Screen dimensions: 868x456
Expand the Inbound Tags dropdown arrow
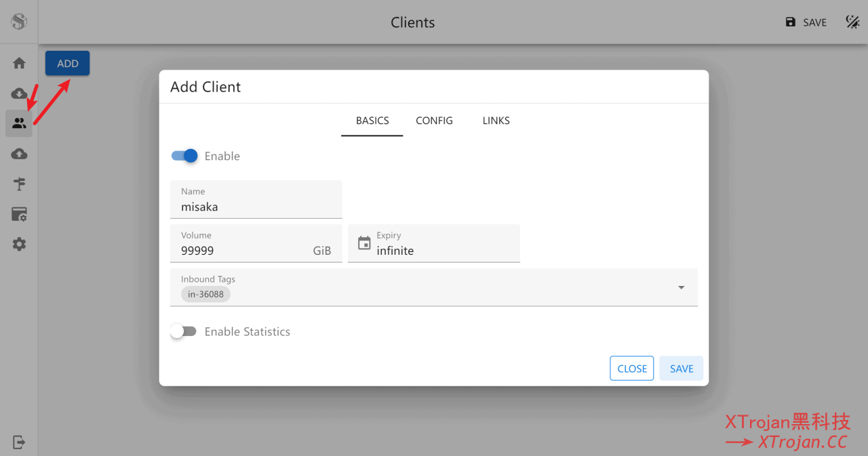[681, 287]
